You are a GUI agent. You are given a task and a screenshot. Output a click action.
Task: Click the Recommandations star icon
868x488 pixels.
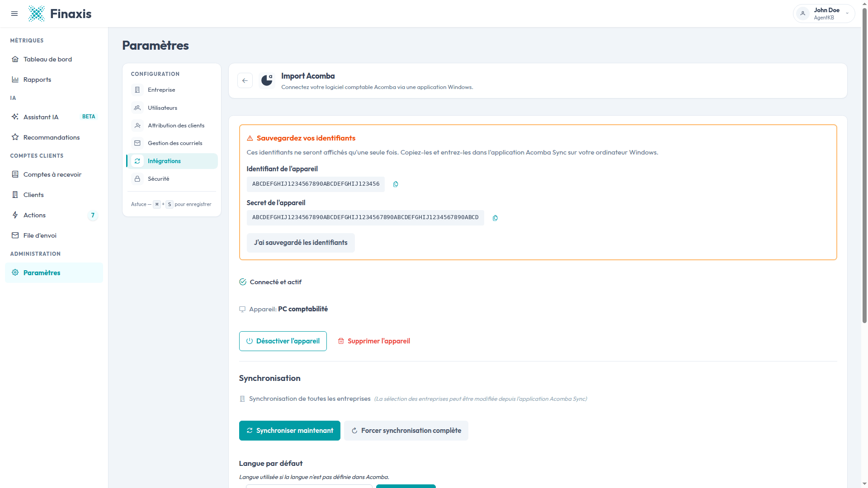[x=15, y=137]
